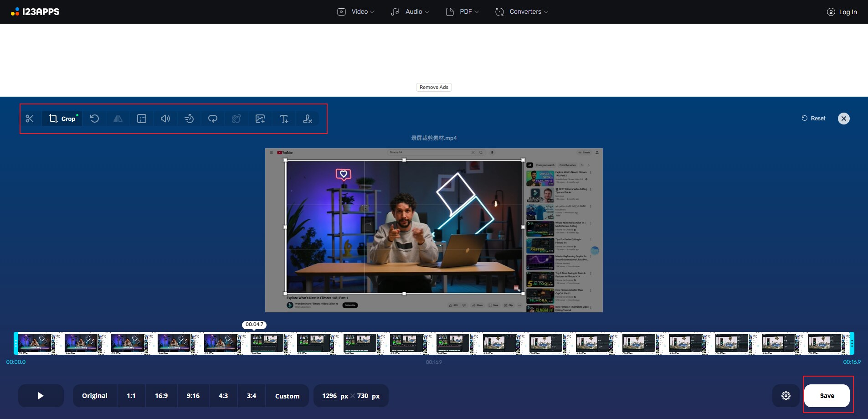Viewport: 868px width, 419px height.
Task: Expand the PDF menu in the header
Action: 462,12
